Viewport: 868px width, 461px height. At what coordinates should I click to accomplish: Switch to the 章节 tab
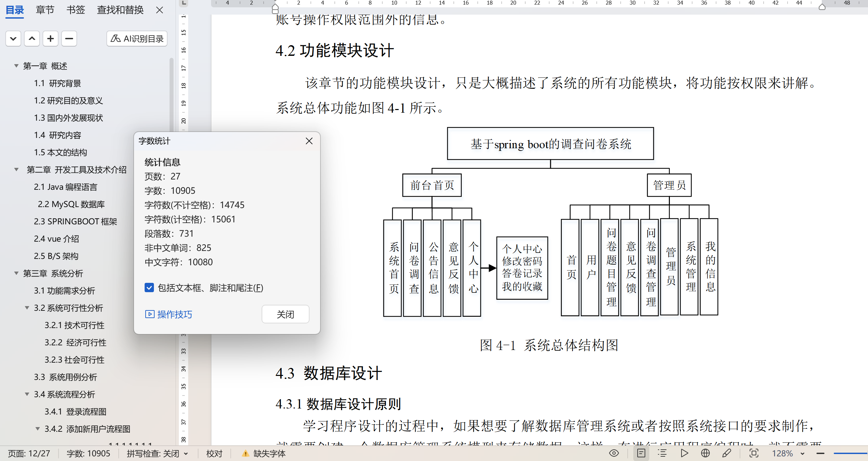[x=45, y=10]
